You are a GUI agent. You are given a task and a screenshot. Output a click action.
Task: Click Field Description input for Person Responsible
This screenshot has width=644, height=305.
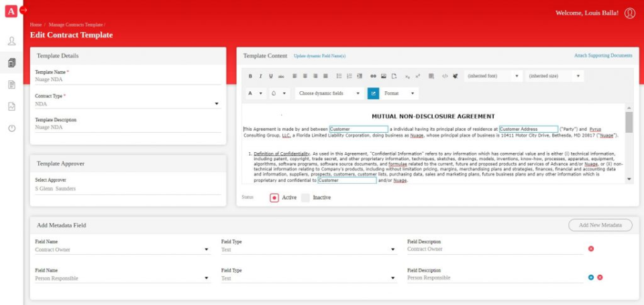[495, 278]
